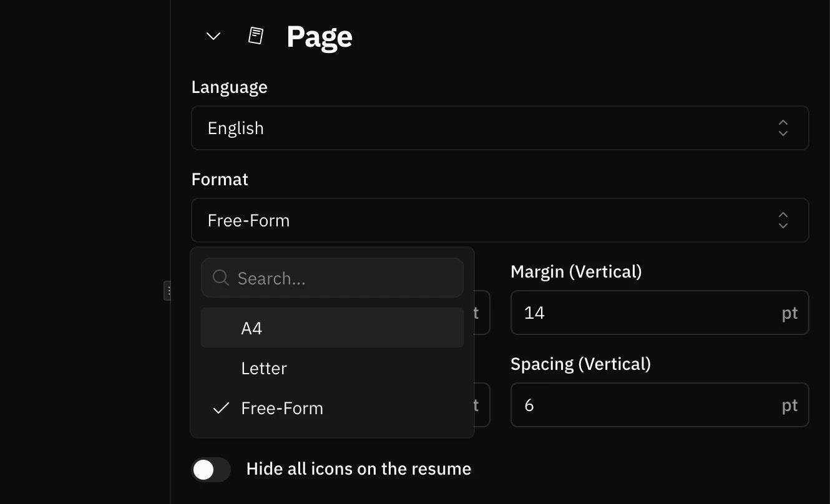Viewport: 830px width, 504px height.
Task: Click the chevron icon on the Format dropdown
Action: (x=783, y=220)
